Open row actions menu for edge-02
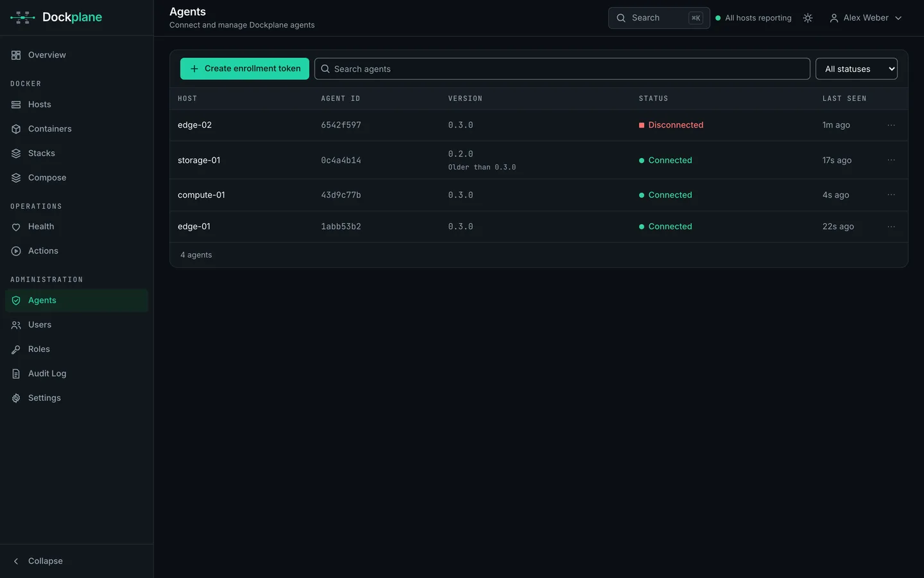 [891, 125]
